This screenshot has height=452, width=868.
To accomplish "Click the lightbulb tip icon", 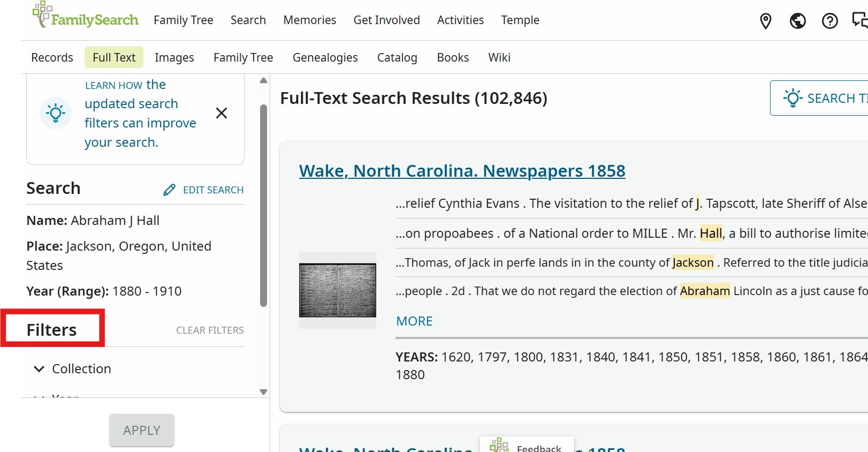I will (56, 113).
